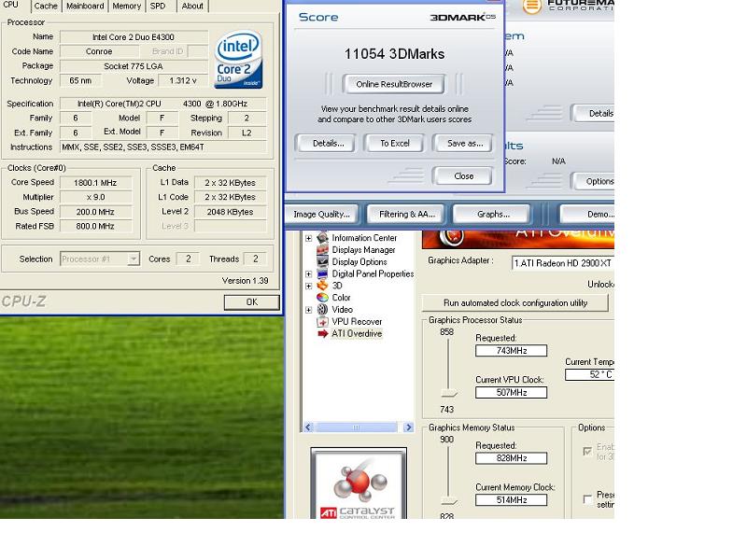747x560 pixels.
Task: Close the 3DMark Score dialog
Action: tap(463, 175)
